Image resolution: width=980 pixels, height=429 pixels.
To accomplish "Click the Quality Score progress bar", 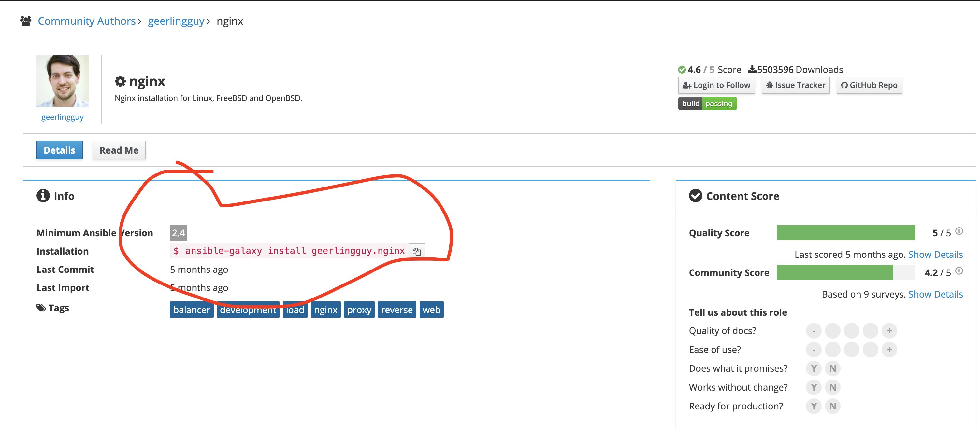I will click(846, 233).
